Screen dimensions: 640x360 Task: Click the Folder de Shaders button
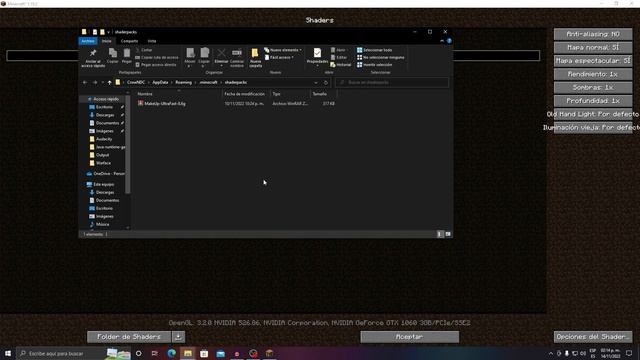coord(129,337)
